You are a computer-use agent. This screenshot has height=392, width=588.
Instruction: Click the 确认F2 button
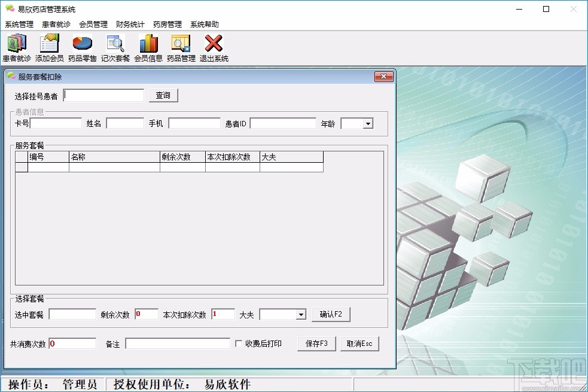coord(331,314)
